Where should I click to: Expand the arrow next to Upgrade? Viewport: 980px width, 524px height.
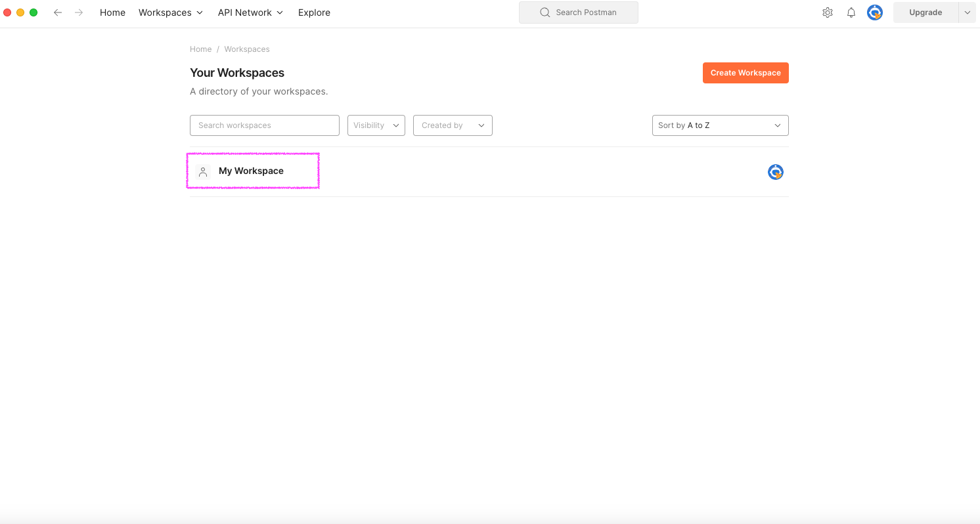[967, 12]
